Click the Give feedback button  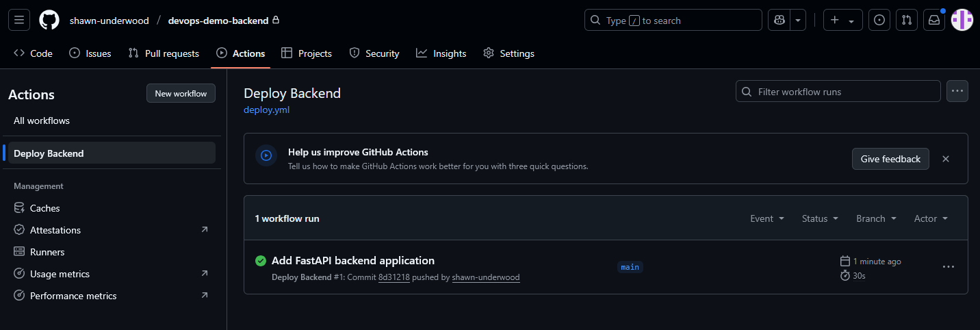[x=890, y=159]
